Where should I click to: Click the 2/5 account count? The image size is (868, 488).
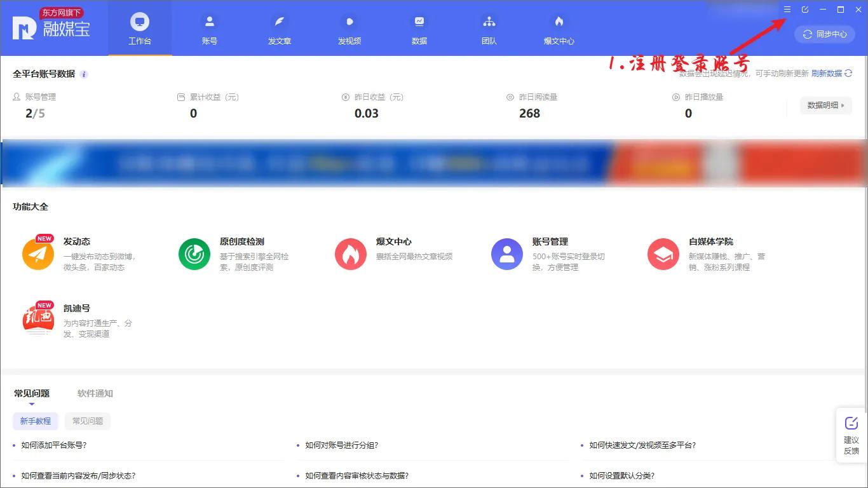tap(35, 114)
